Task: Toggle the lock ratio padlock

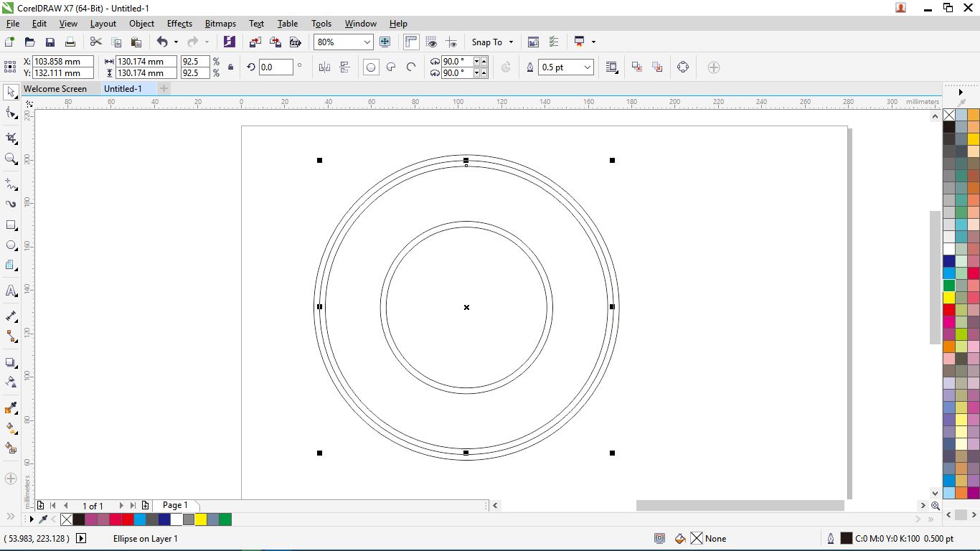Action: point(230,67)
